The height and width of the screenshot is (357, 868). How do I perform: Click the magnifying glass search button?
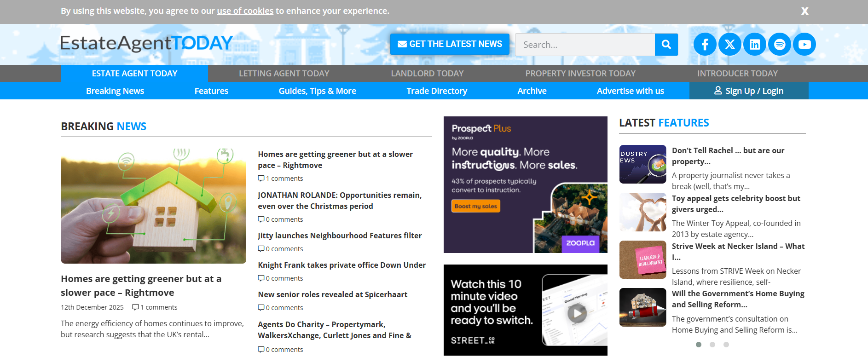(666, 45)
